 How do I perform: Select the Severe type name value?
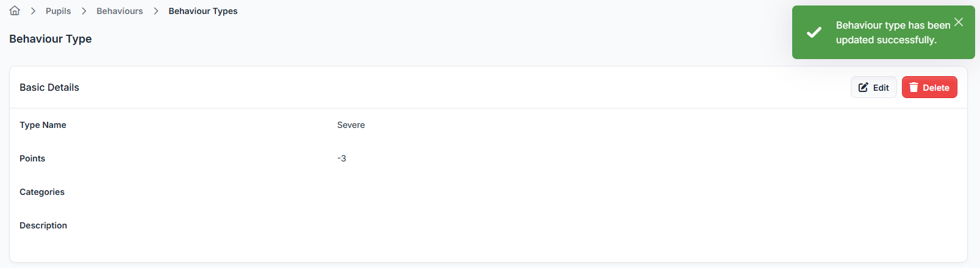tap(351, 125)
